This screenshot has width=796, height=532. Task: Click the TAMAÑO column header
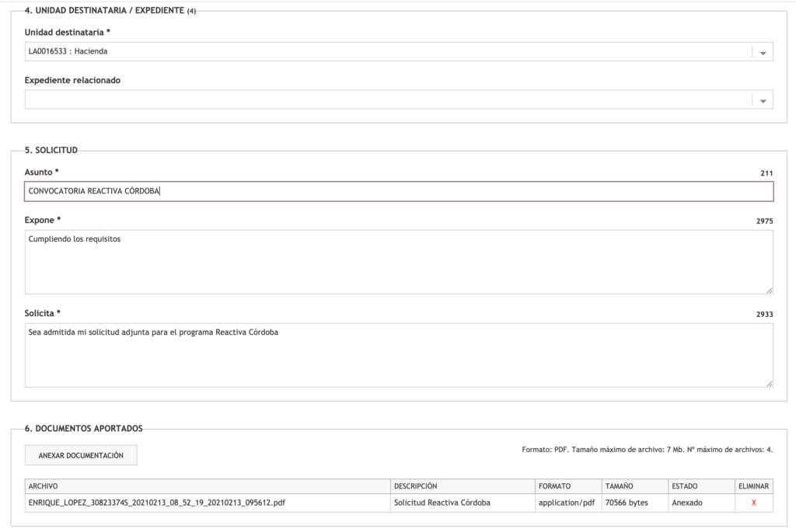pos(620,487)
